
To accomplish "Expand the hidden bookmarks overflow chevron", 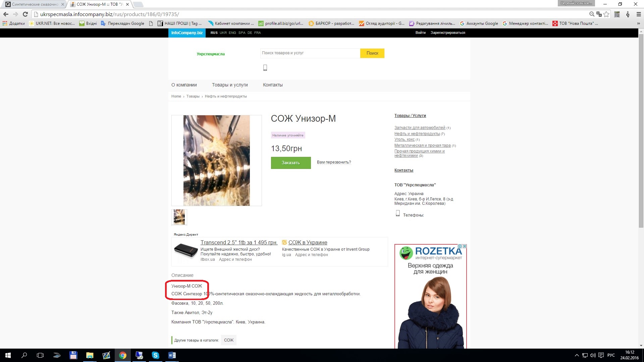I will [638, 23].
